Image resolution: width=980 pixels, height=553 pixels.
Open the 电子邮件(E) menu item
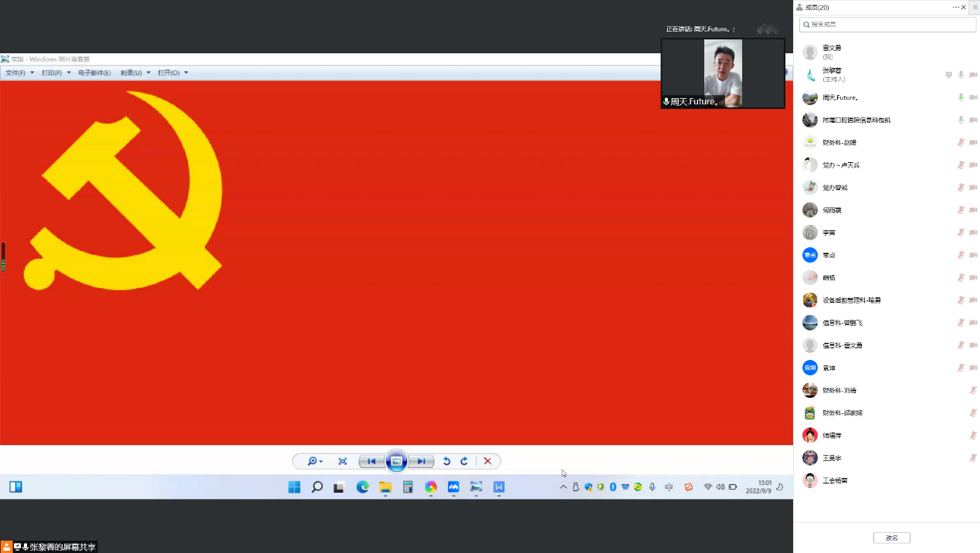tap(94, 73)
